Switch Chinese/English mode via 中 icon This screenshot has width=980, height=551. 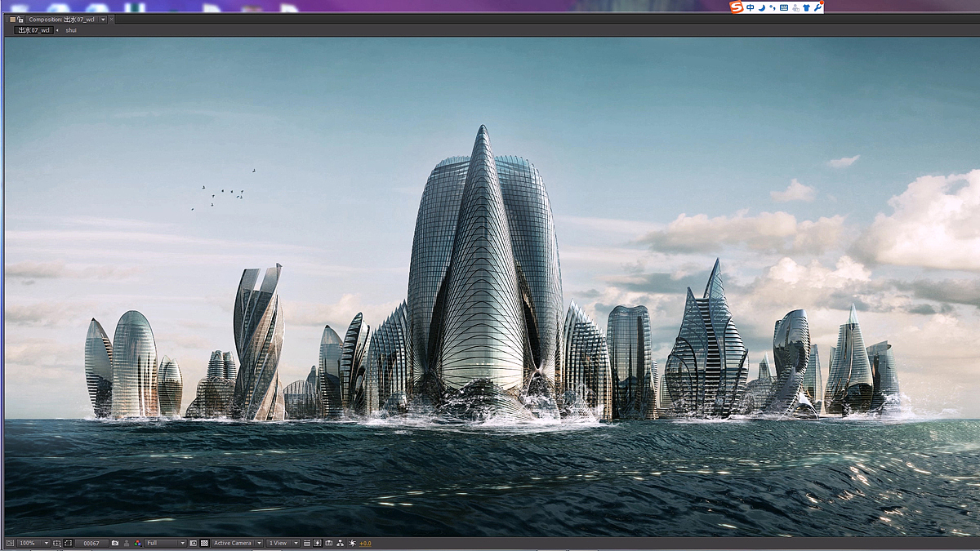point(751,7)
